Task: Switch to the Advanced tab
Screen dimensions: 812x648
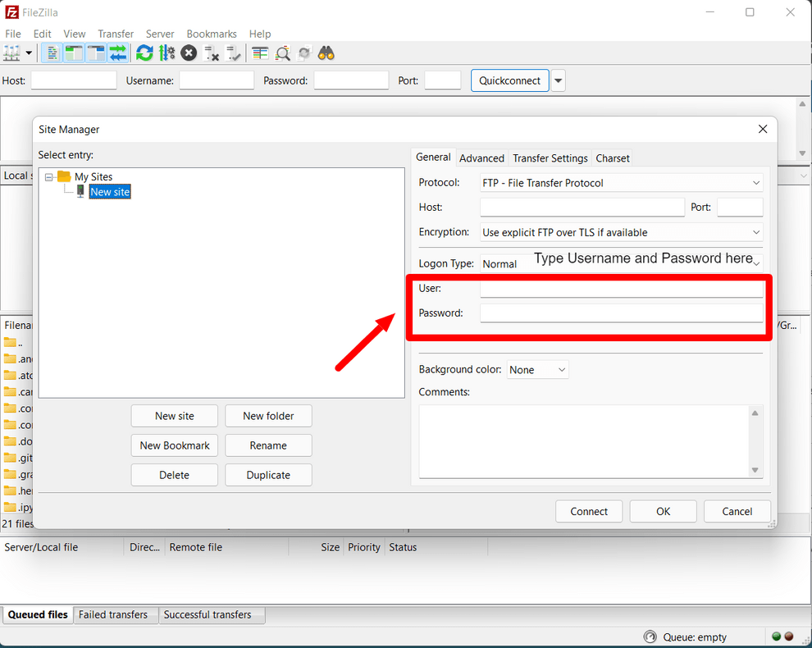Action: point(481,158)
